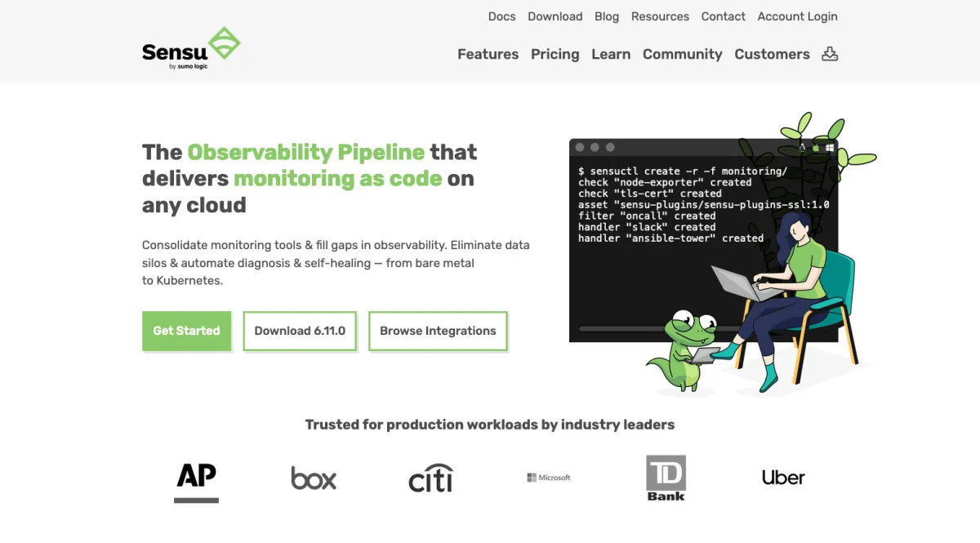
Task: Click the Apple icon in terminal titlebar
Action: 816,148
